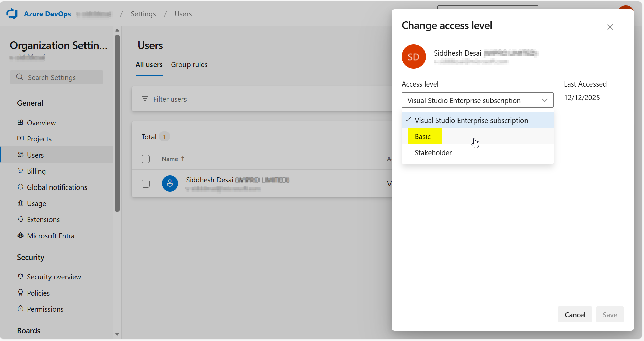Open Global notifications settings

pos(57,187)
